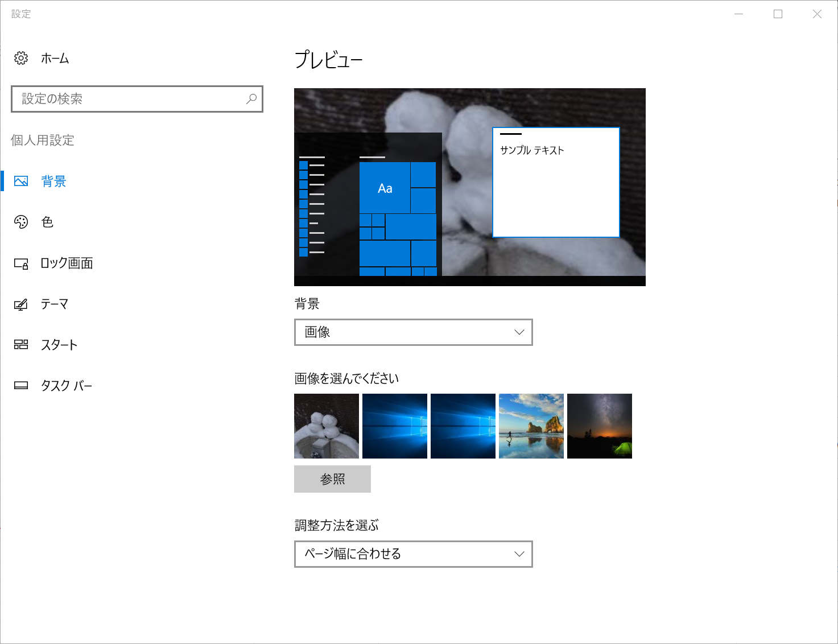Click the ロック画面 (Lock screen) icon
The image size is (838, 644).
point(21,263)
